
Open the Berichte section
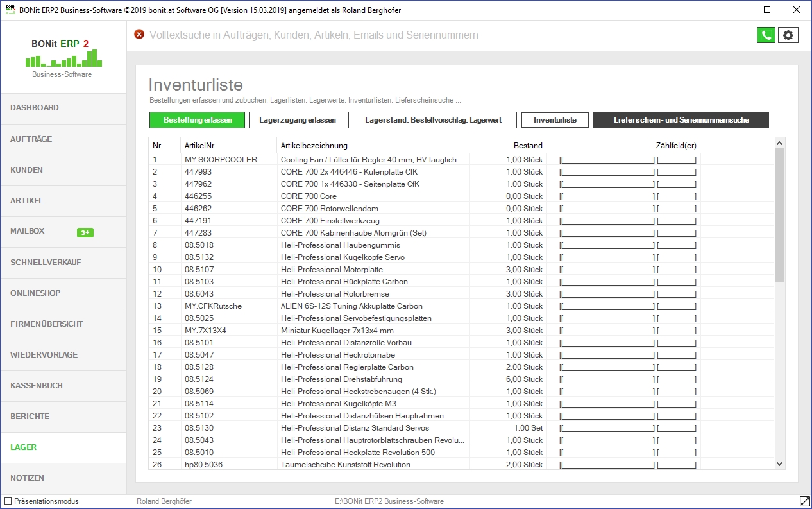click(x=63, y=417)
